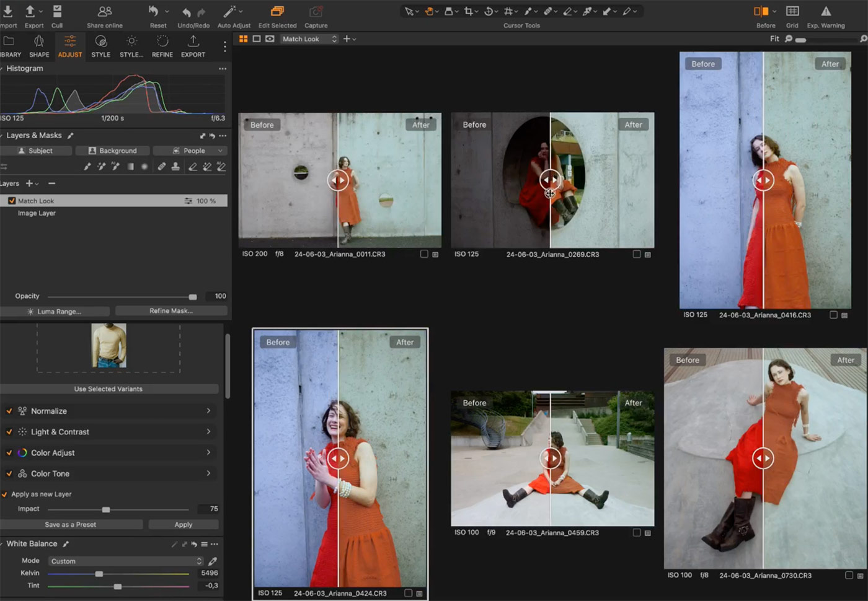This screenshot has width=868, height=601.
Task: Toggle the Color Adjust checkbox
Action: click(x=9, y=453)
